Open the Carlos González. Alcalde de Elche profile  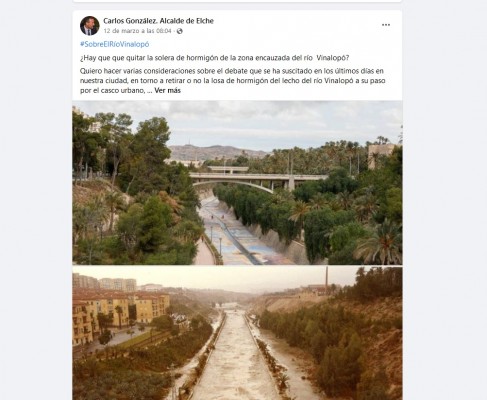158,21
